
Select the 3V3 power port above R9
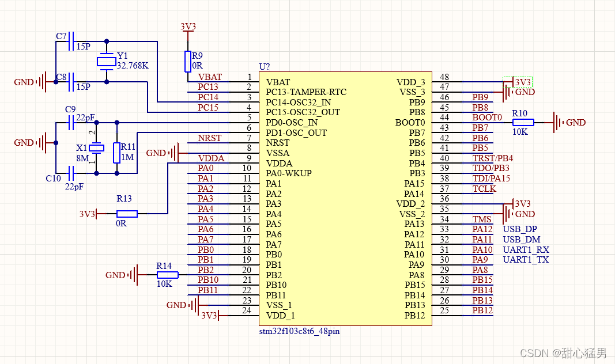pos(187,27)
